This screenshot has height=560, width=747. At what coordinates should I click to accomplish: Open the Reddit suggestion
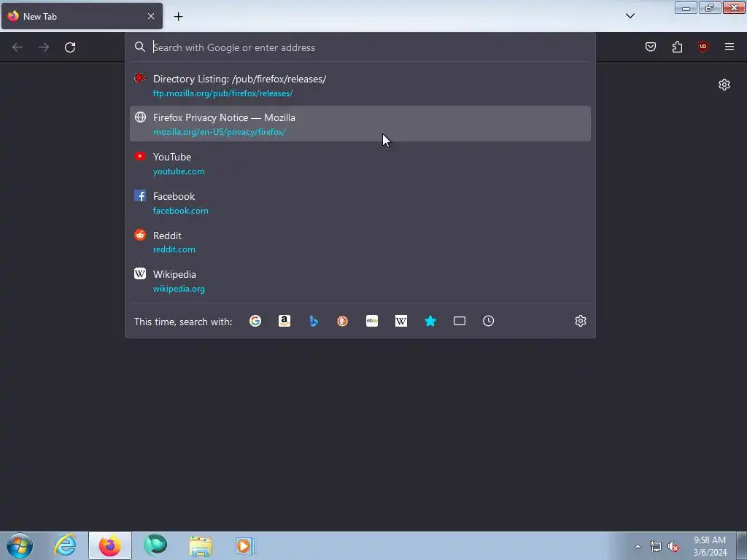[x=360, y=242]
